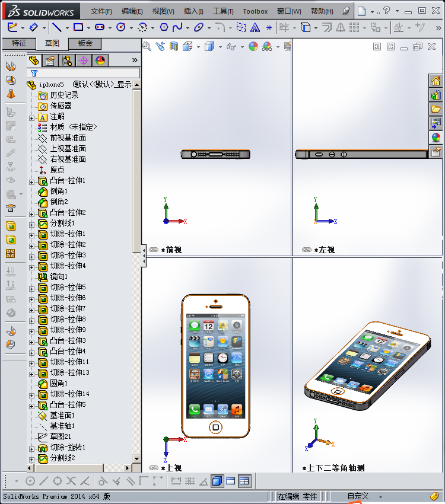Open the Rectangle tool dropdown arrow

click(x=88, y=28)
